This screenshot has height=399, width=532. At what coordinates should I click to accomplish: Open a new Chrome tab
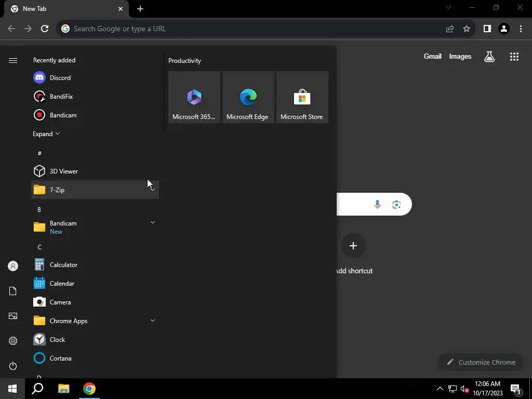click(140, 9)
